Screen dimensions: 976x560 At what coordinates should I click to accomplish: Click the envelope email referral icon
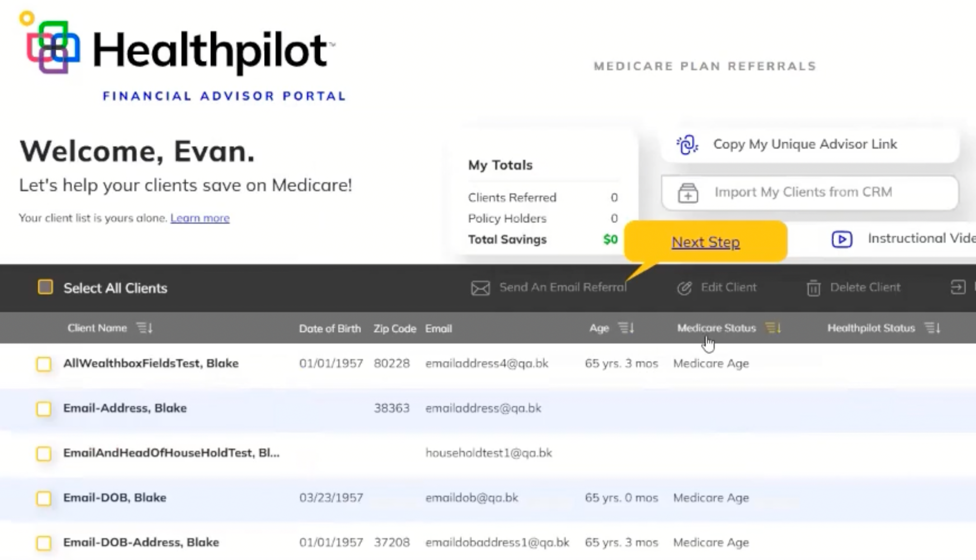(x=480, y=288)
